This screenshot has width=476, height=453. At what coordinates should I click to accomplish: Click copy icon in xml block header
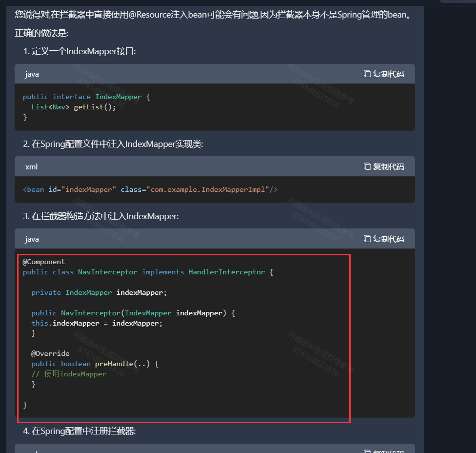[x=367, y=166]
